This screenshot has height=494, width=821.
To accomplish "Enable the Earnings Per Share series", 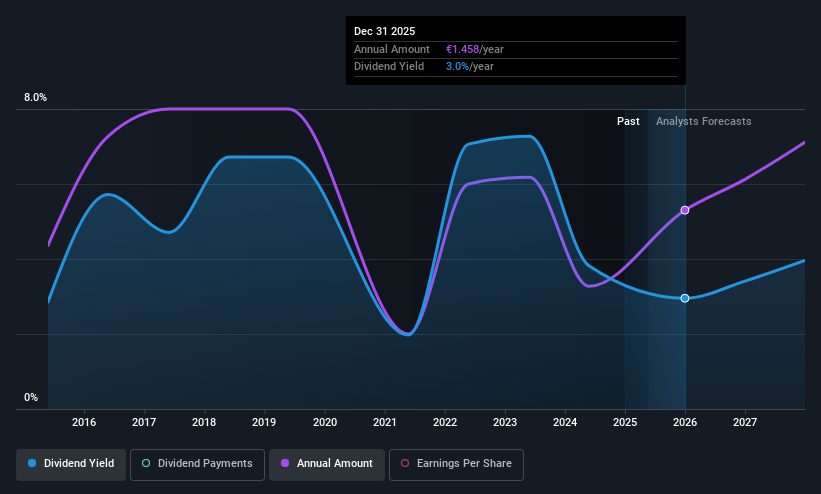I will pyautogui.click(x=456, y=464).
